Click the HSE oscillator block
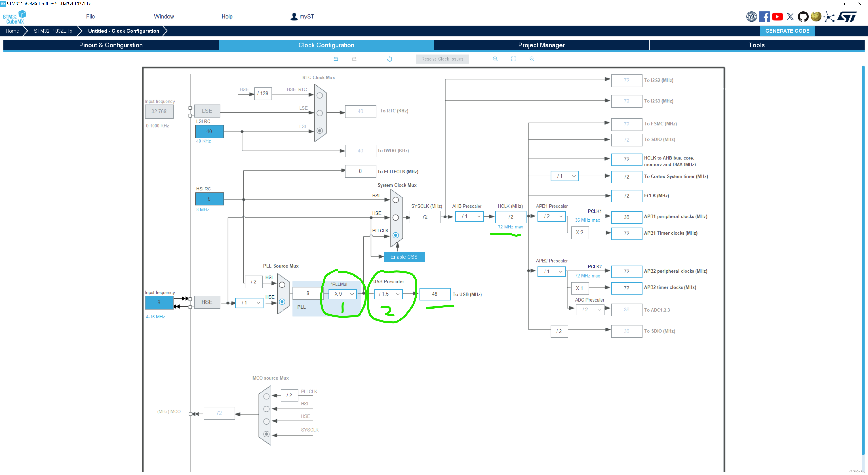 207,302
